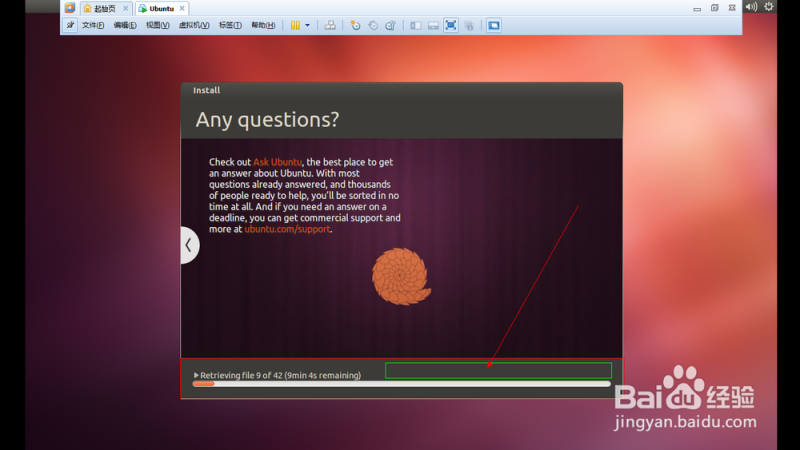This screenshot has height=450, width=800.
Task: Open the 编辑(E) menu
Action: point(125,25)
